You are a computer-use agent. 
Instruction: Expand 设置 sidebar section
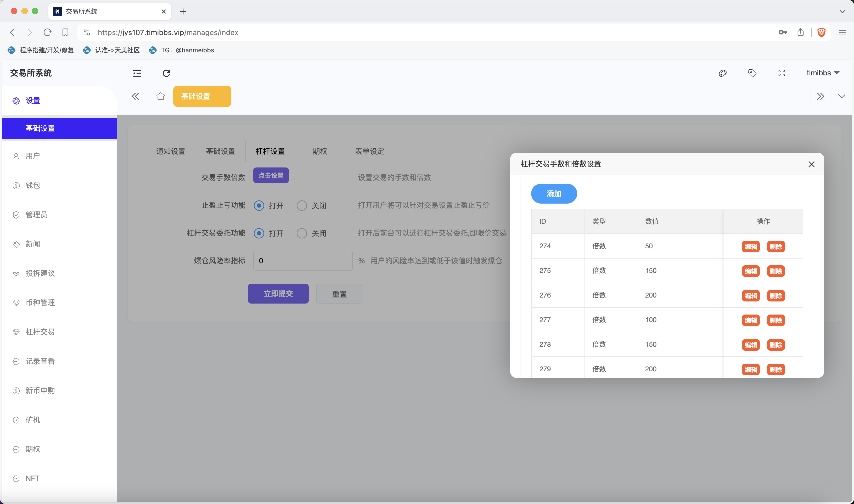pos(59,101)
